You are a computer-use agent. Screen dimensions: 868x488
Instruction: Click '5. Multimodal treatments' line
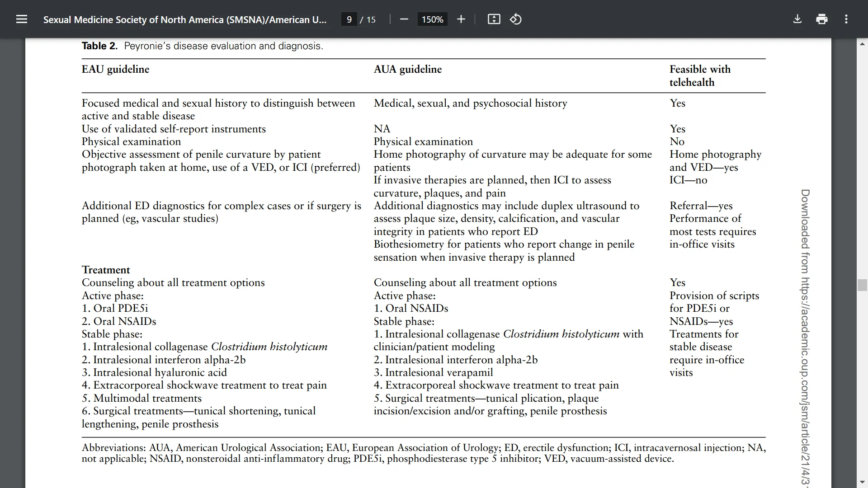[x=142, y=398]
